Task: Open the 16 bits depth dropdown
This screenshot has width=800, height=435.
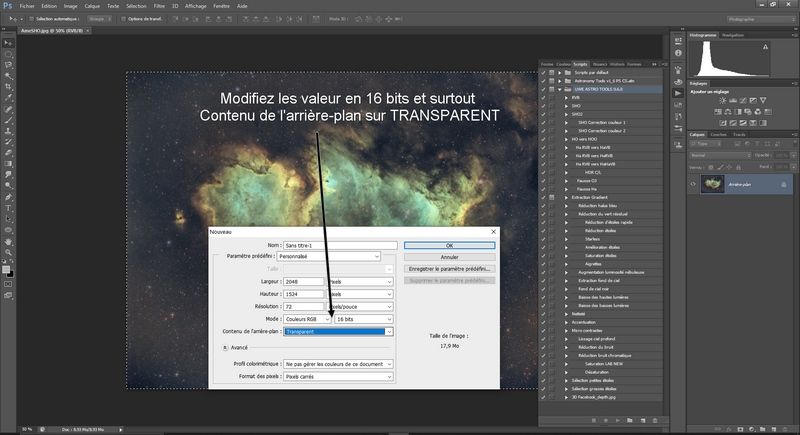Action: 363,319
